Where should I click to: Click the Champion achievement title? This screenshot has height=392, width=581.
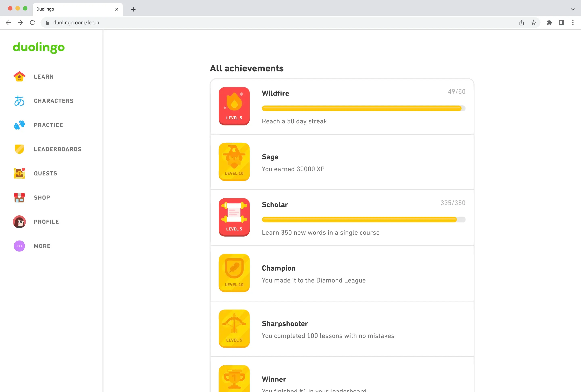pos(279,268)
